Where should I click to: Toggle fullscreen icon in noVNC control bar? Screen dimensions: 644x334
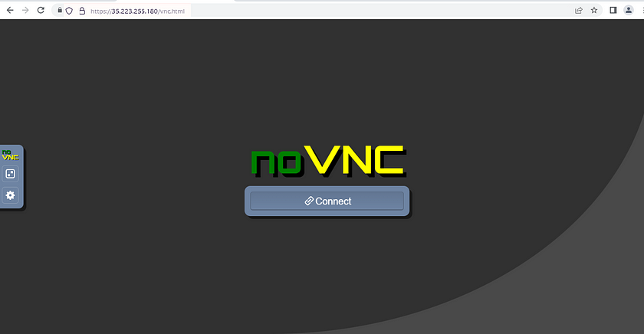[10, 174]
